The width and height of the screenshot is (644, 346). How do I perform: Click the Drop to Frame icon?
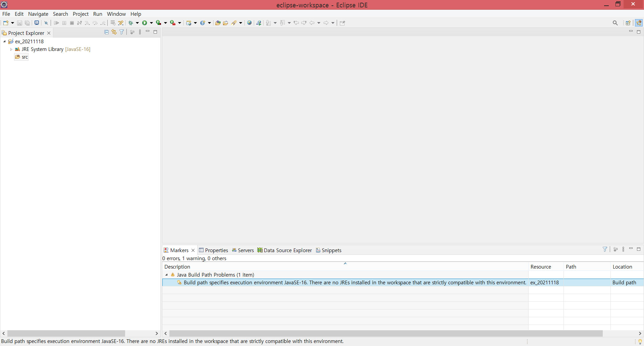coord(113,23)
